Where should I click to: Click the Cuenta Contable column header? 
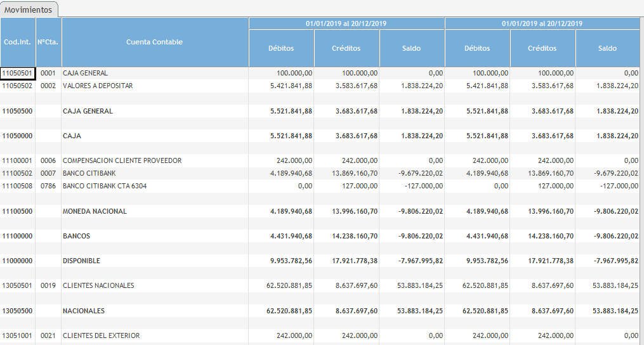[x=155, y=42]
